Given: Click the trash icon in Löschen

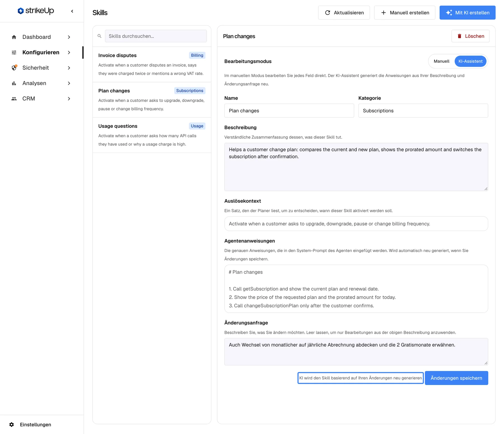Looking at the screenshot, I should click(459, 36).
